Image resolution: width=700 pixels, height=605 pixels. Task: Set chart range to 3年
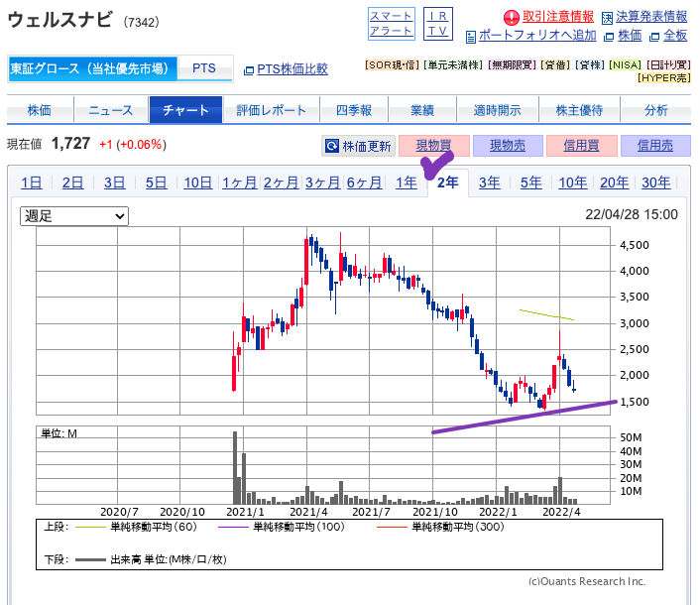489,182
